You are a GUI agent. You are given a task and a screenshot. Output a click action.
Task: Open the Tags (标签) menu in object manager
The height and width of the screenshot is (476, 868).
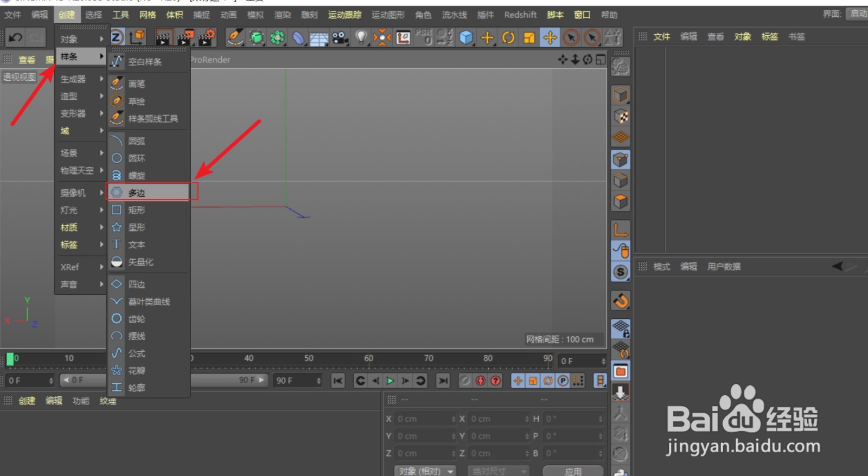pyautogui.click(x=769, y=36)
